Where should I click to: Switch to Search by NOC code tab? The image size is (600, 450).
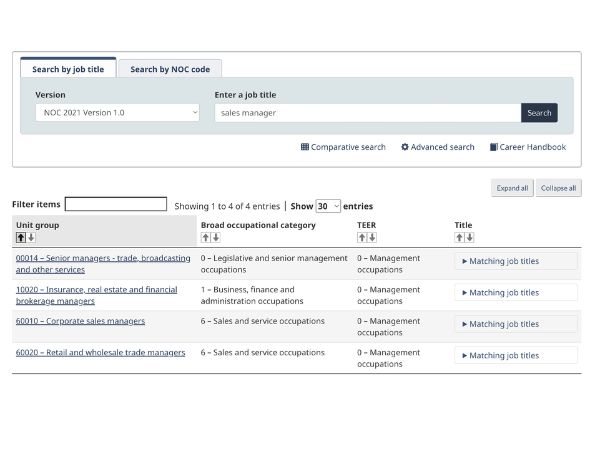click(170, 69)
